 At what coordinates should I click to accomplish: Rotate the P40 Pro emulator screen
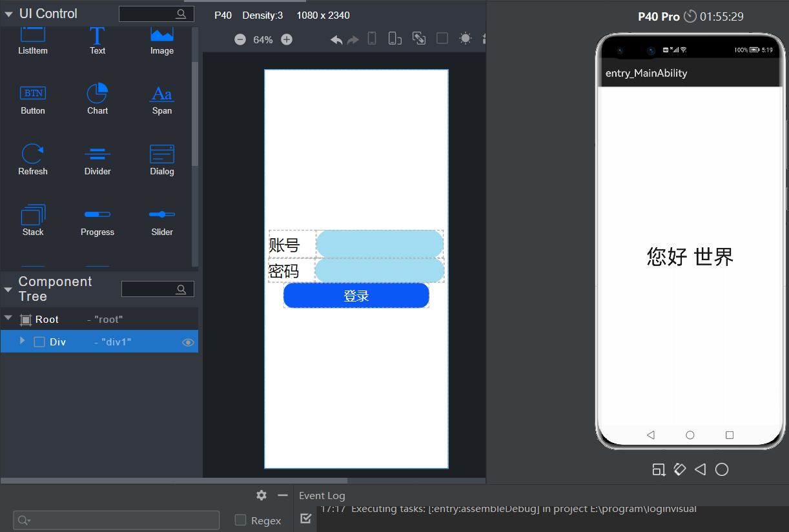[x=679, y=469]
